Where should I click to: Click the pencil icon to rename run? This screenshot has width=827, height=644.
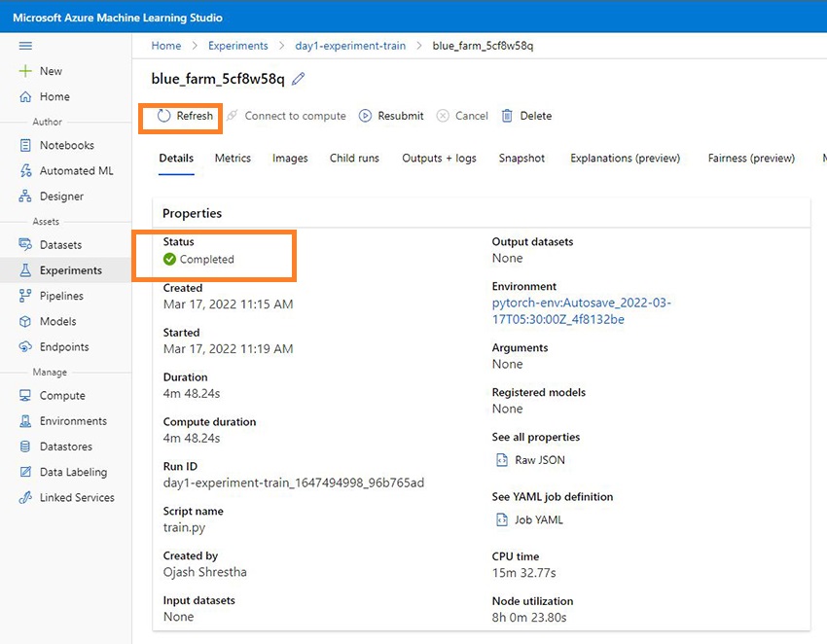point(299,79)
